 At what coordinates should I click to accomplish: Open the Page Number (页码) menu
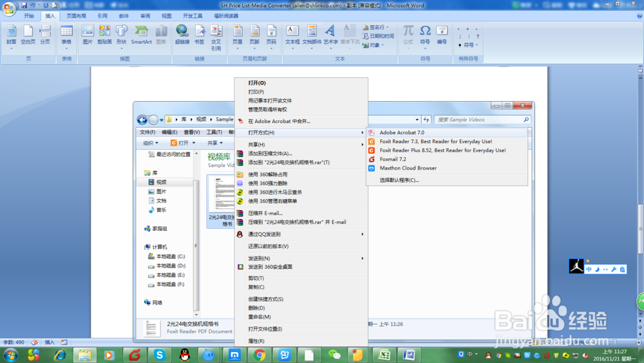pyautogui.click(x=271, y=35)
